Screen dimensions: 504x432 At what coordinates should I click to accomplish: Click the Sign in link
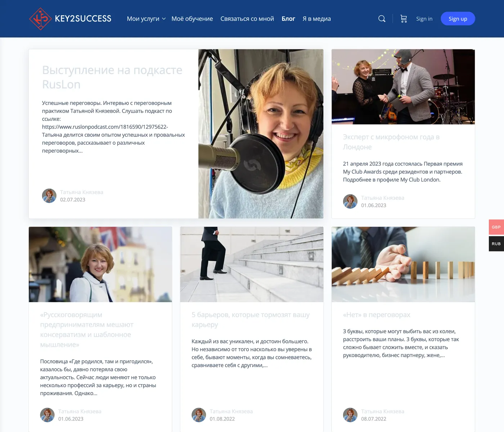(424, 19)
